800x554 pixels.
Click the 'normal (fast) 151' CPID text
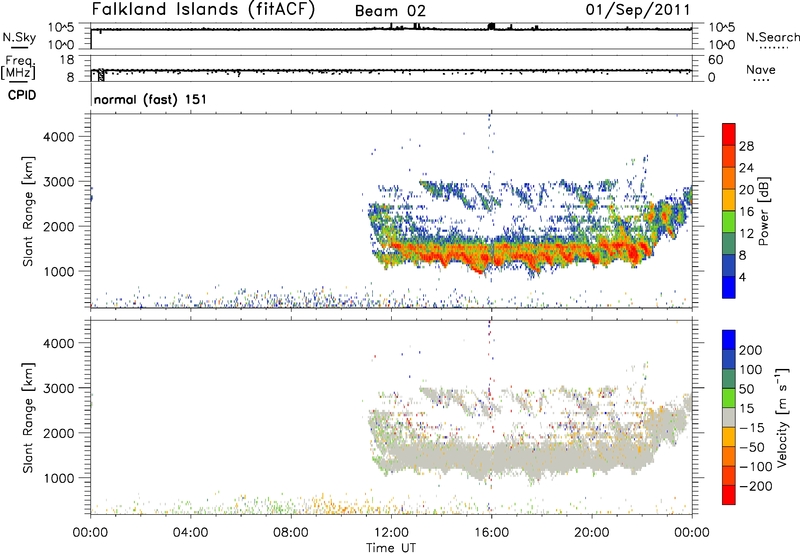pos(151,99)
